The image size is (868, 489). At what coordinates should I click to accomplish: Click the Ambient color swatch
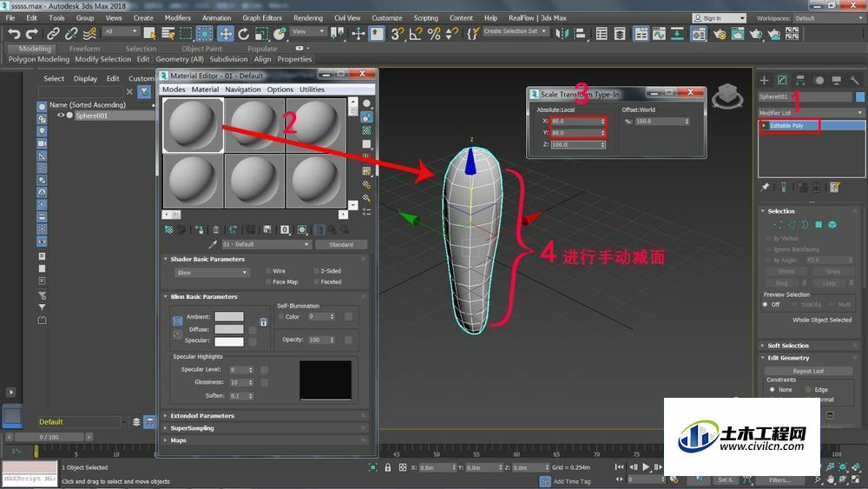pyautogui.click(x=229, y=317)
